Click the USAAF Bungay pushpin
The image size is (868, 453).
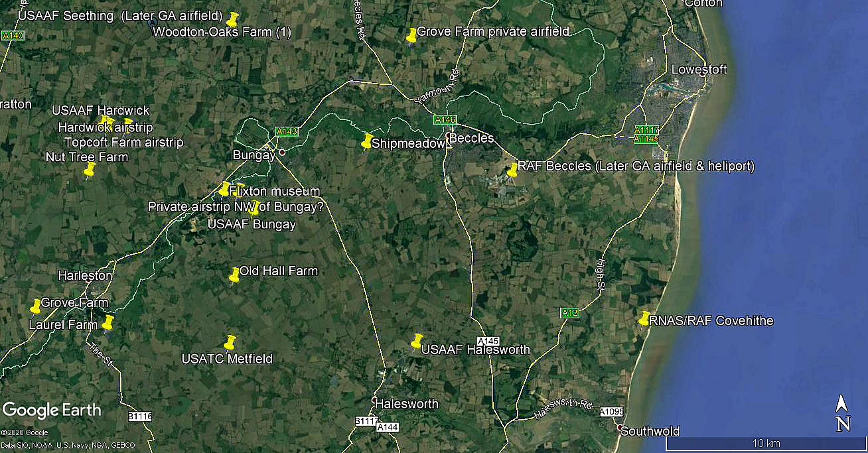point(254,208)
